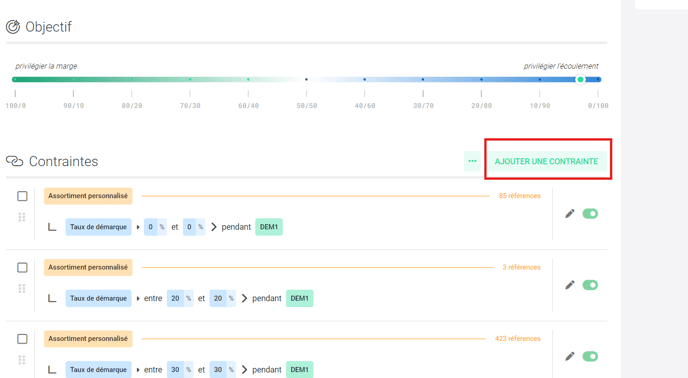This screenshot has height=378, width=688.
Task: Click the Objectif target icon
Action: (x=13, y=27)
